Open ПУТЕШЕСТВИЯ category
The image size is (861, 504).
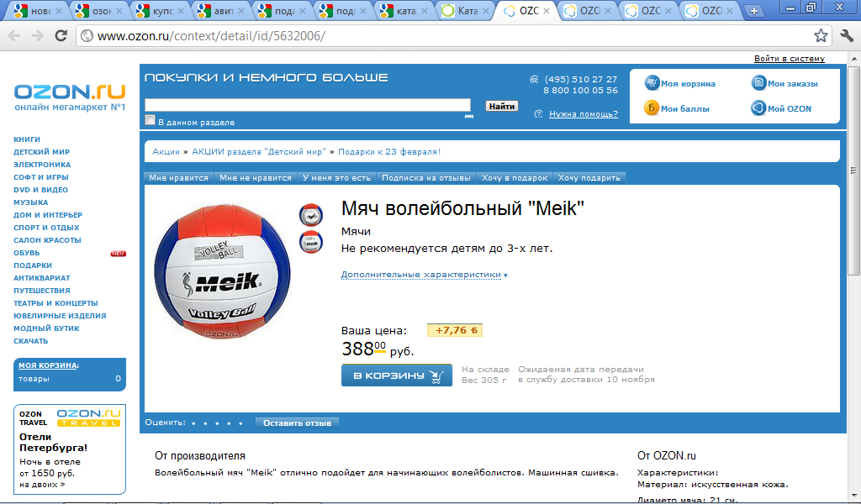click(42, 291)
